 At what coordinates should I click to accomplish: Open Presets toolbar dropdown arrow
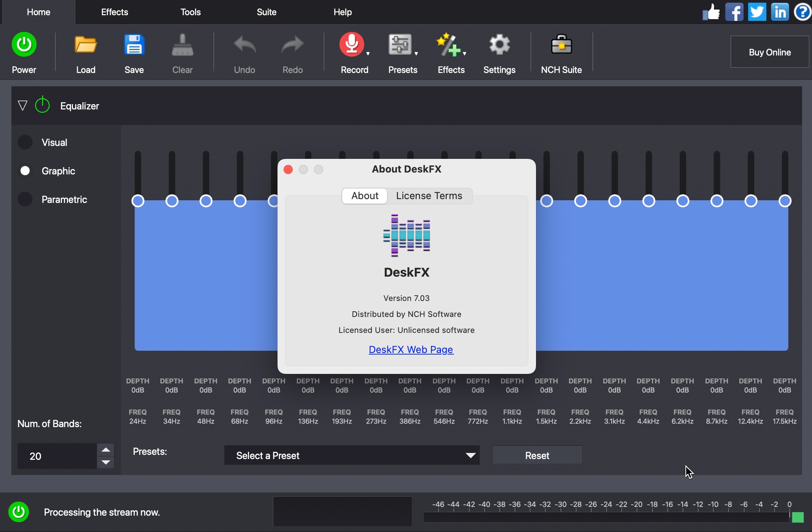416,54
